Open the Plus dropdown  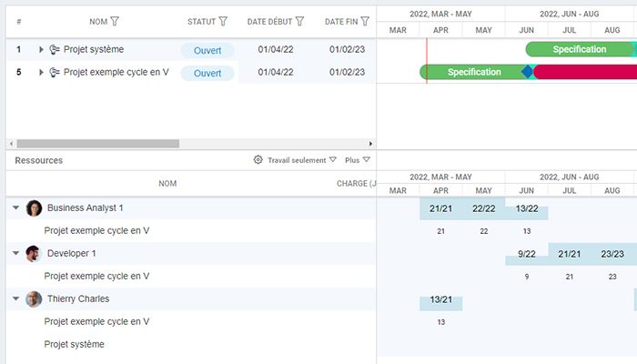point(358,160)
